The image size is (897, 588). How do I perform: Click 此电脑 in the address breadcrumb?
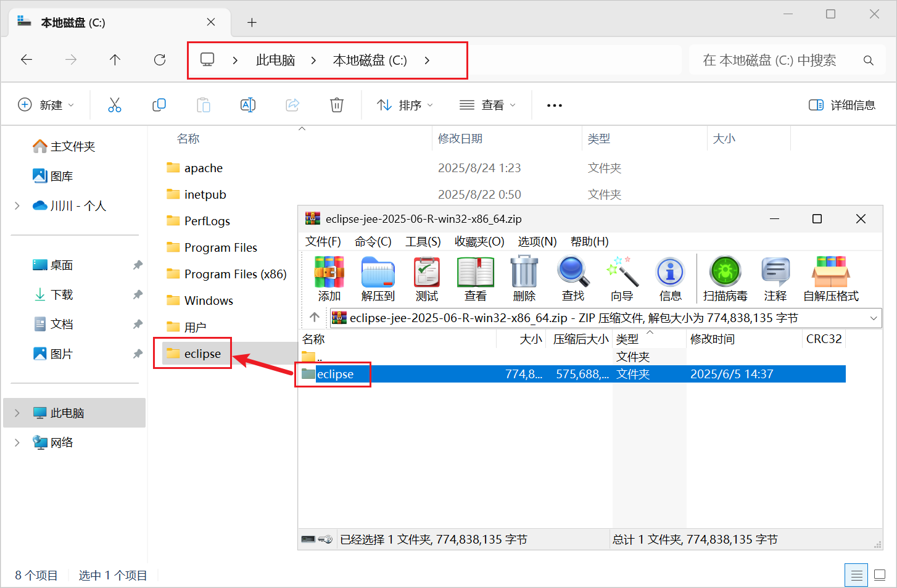pyautogui.click(x=275, y=60)
